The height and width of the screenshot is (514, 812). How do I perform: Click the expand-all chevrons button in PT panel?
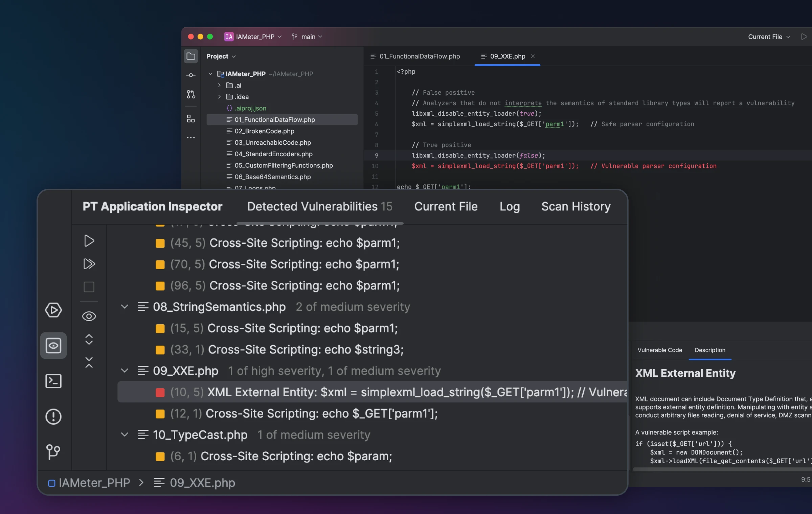click(89, 340)
